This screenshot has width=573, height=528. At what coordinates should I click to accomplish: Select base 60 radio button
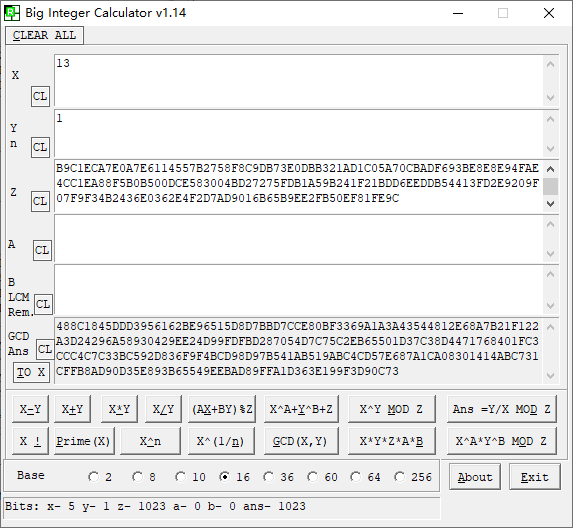[312, 477]
